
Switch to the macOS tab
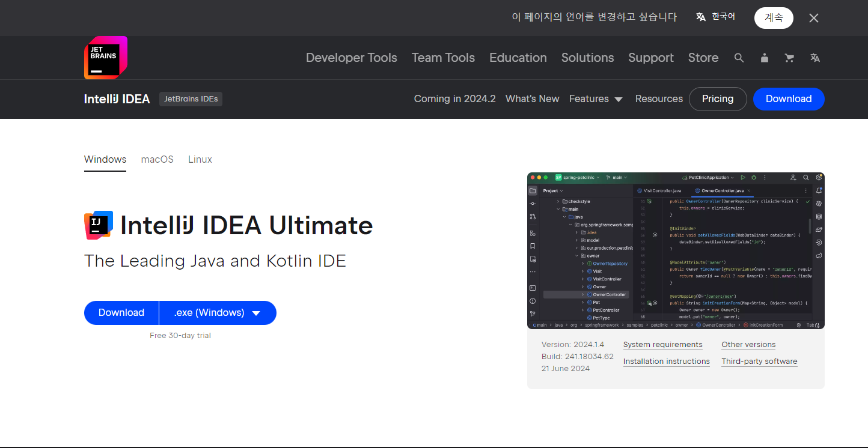[157, 159]
